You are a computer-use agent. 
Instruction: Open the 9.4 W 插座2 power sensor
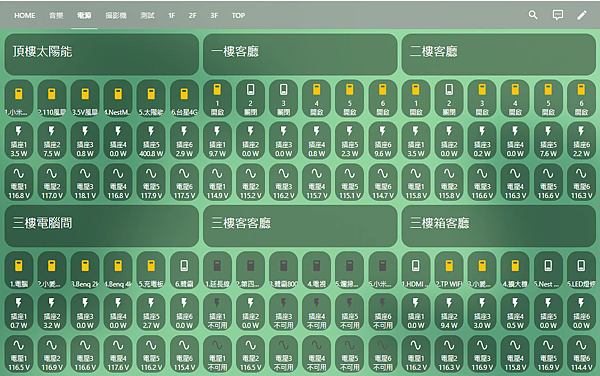pos(449,312)
